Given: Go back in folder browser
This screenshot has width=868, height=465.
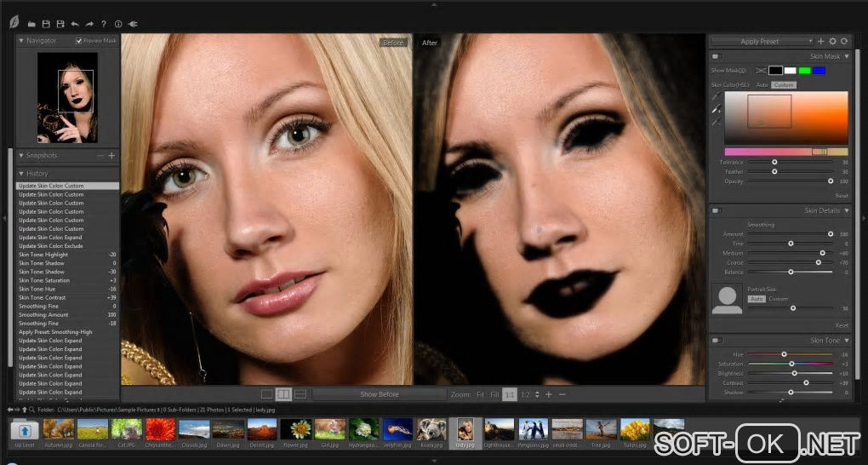Looking at the screenshot, I should tap(10, 410).
